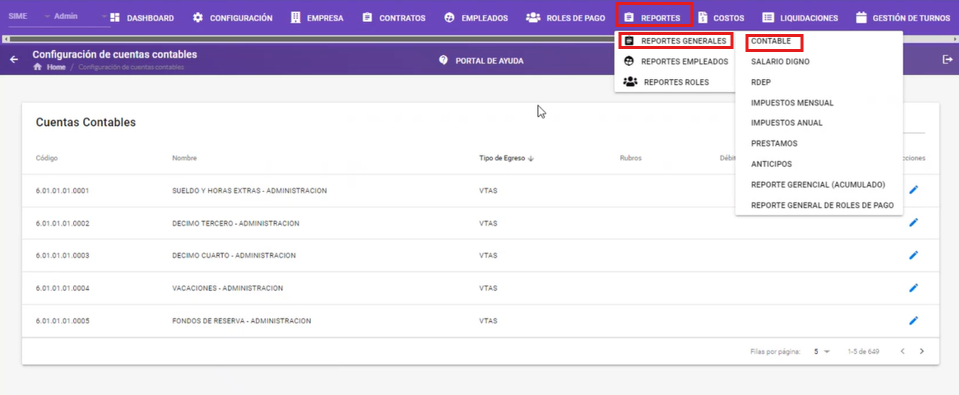This screenshot has height=395, width=959.
Task: Choose REPORTE GENERAL DE ROLES DE PAGO
Action: pyautogui.click(x=822, y=205)
